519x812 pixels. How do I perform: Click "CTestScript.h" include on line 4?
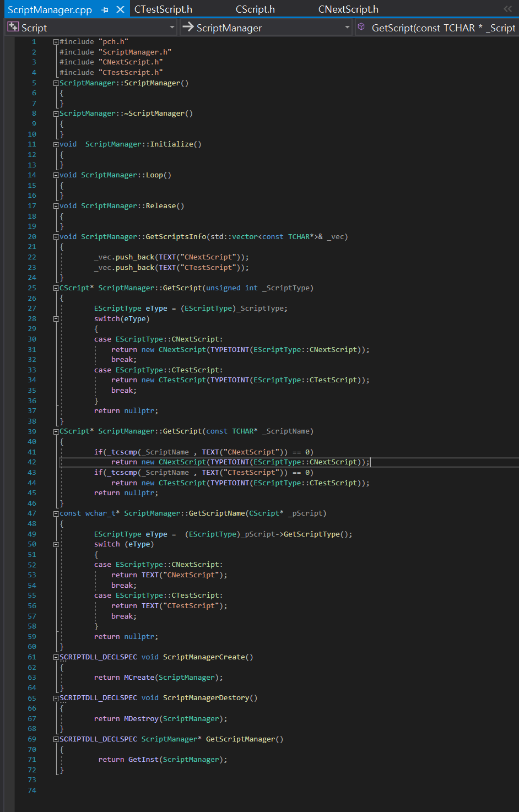(x=131, y=73)
